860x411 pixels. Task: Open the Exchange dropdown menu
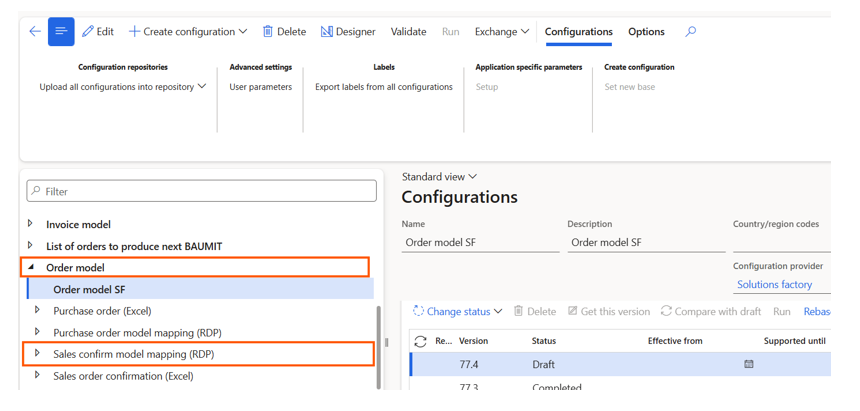click(x=502, y=32)
